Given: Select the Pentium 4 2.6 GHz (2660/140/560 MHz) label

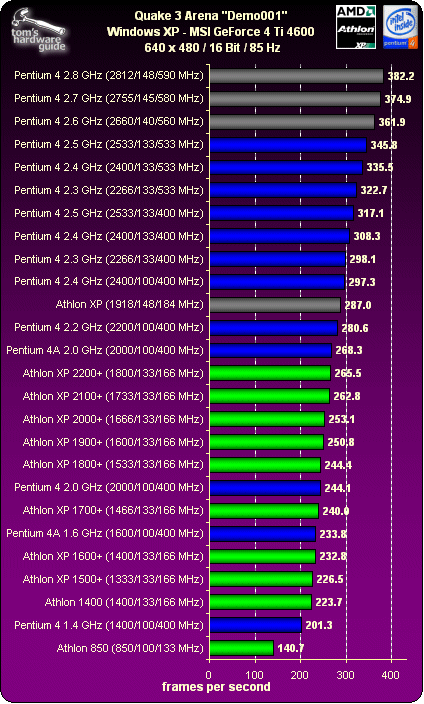Looking at the screenshot, I should pyautogui.click(x=109, y=121).
